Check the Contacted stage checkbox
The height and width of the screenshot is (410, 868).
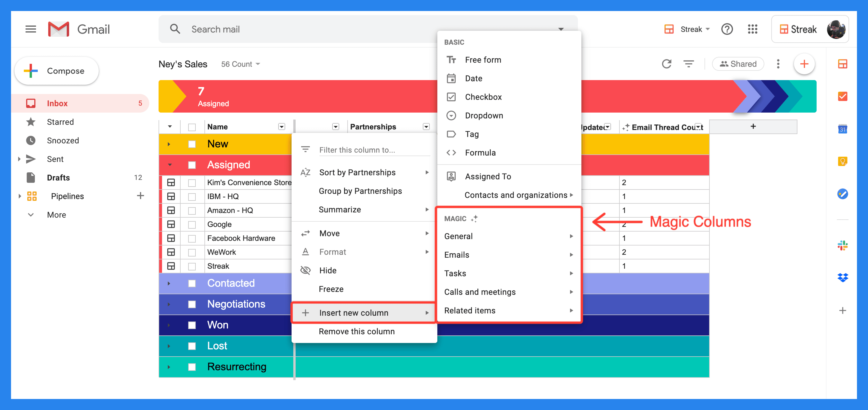[192, 283]
